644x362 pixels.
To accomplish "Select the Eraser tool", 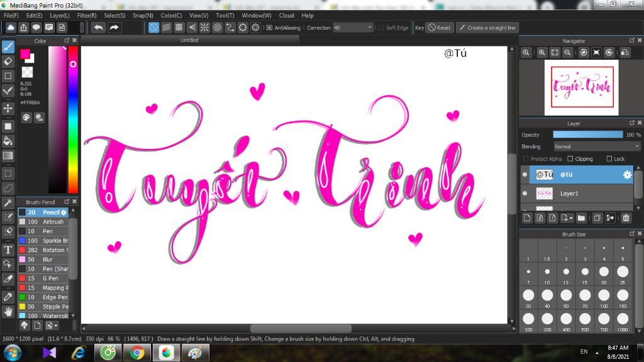I will (8, 62).
